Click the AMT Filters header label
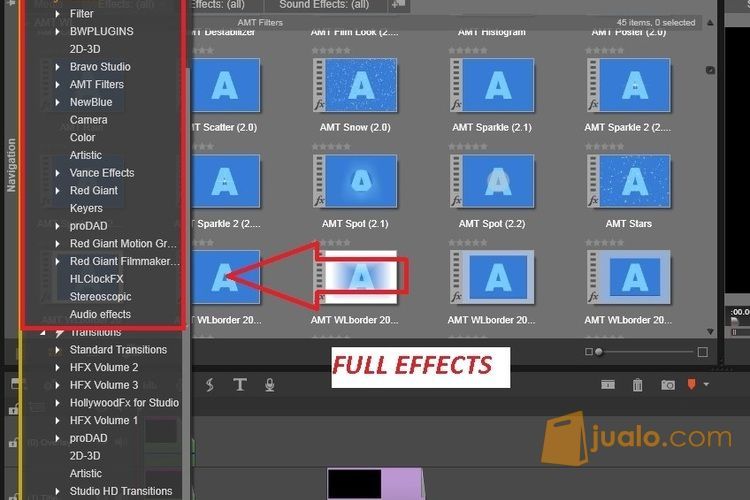The height and width of the screenshot is (500, 750). coord(260,22)
